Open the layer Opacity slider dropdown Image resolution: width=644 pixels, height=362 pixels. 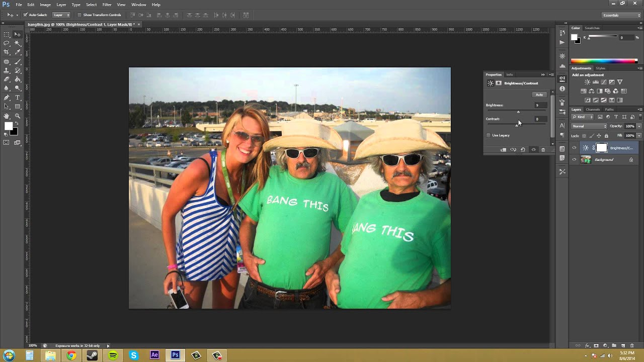point(639,126)
